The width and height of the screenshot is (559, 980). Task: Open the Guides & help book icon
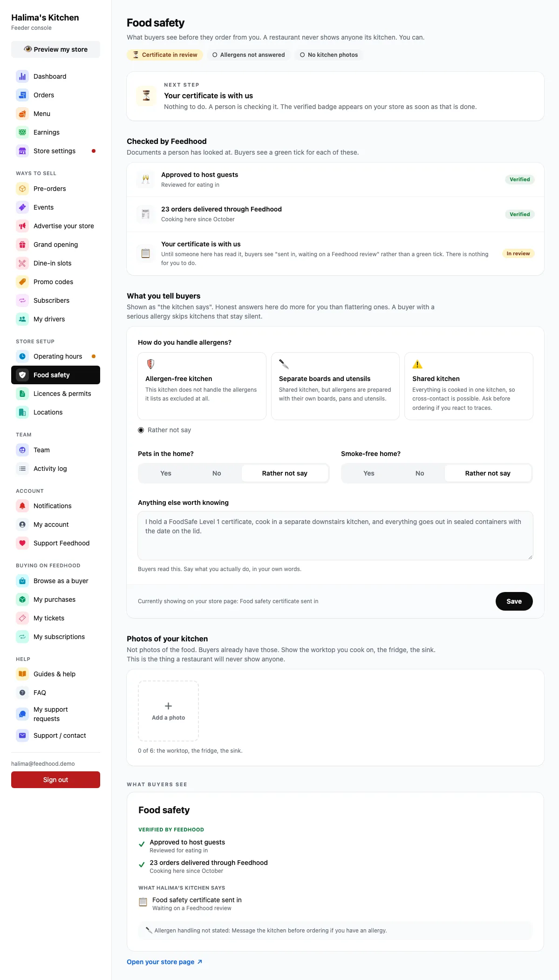[22, 674]
